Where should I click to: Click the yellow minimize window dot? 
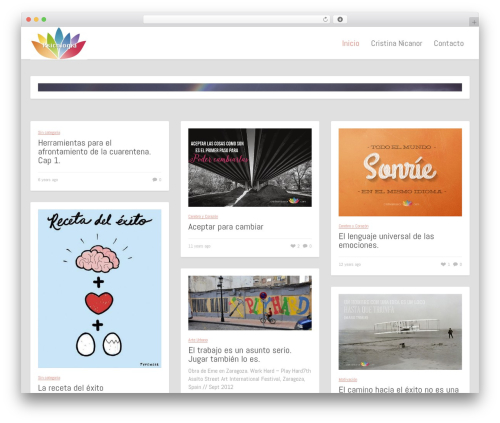[36, 19]
